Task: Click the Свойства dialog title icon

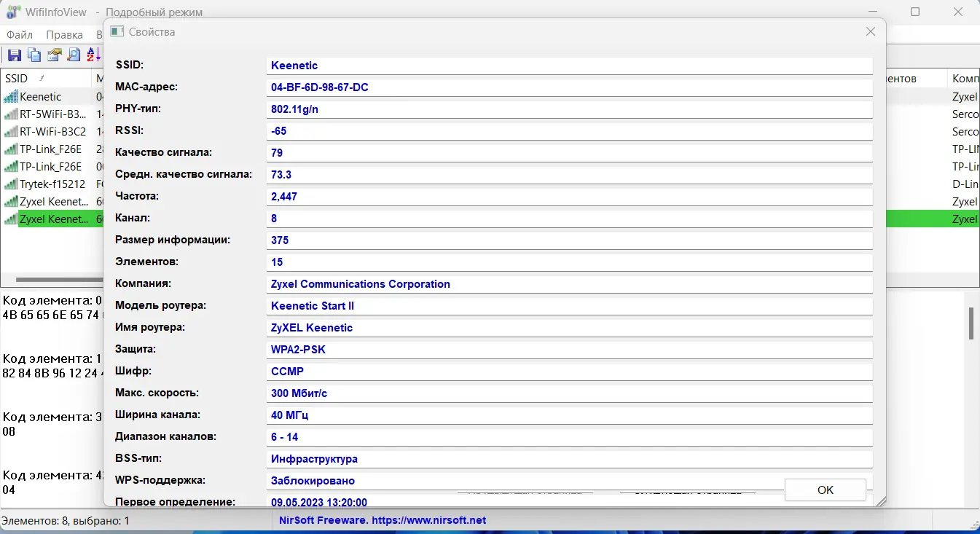Action: tap(117, 32)
